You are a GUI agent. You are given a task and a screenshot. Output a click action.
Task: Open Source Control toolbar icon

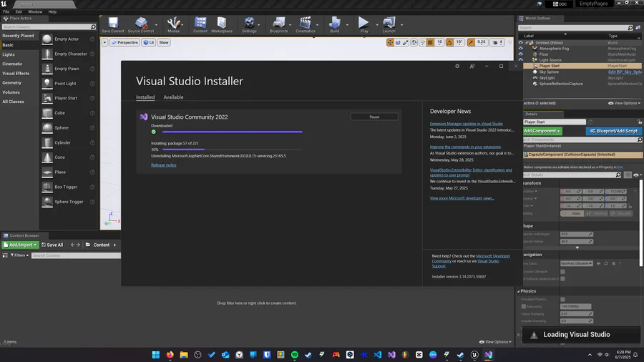click(x=141, y=24)
